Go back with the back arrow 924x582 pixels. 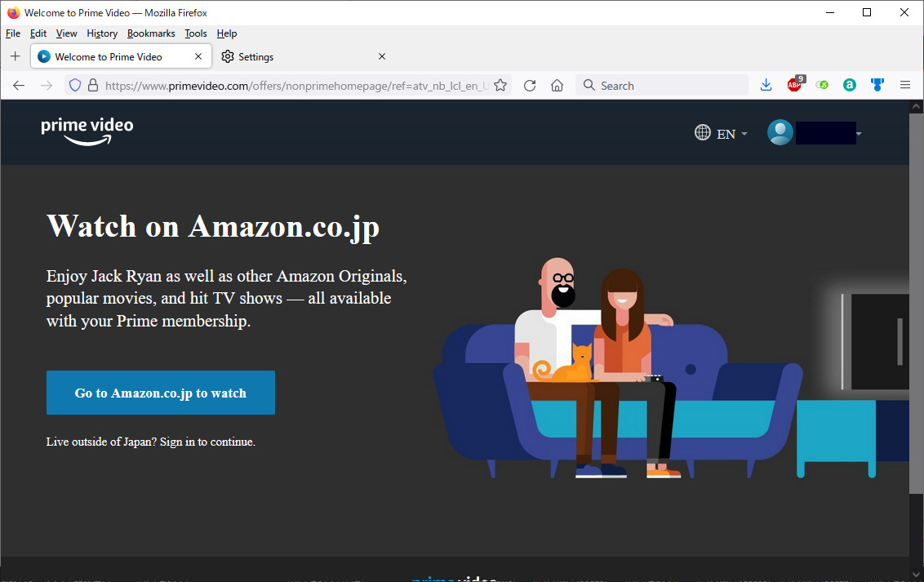coord(19,86)
